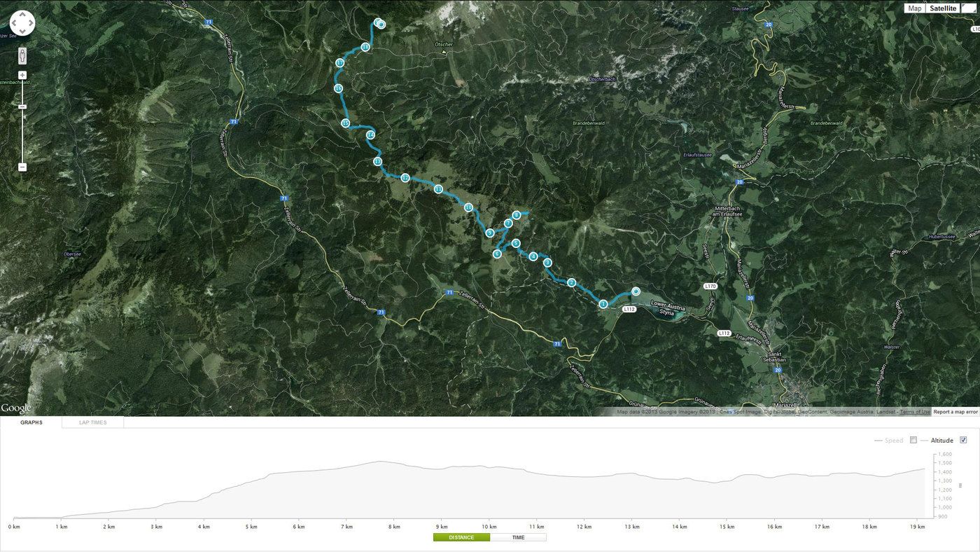This screenshot has height=552, width=980.
Task: Pan map left with arrow control
Action: [x=14, y=23]
